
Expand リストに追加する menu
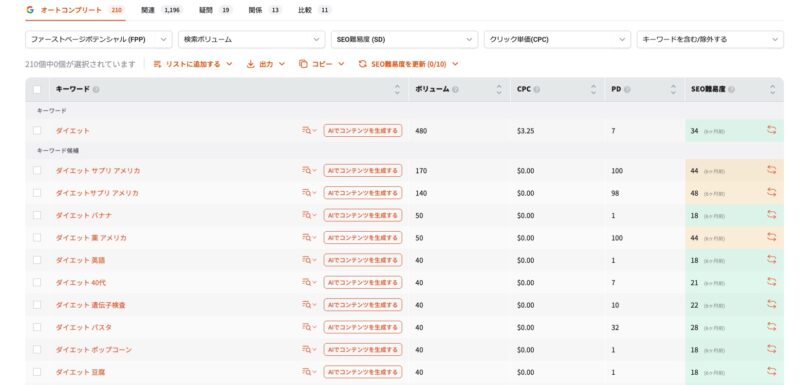193,64
